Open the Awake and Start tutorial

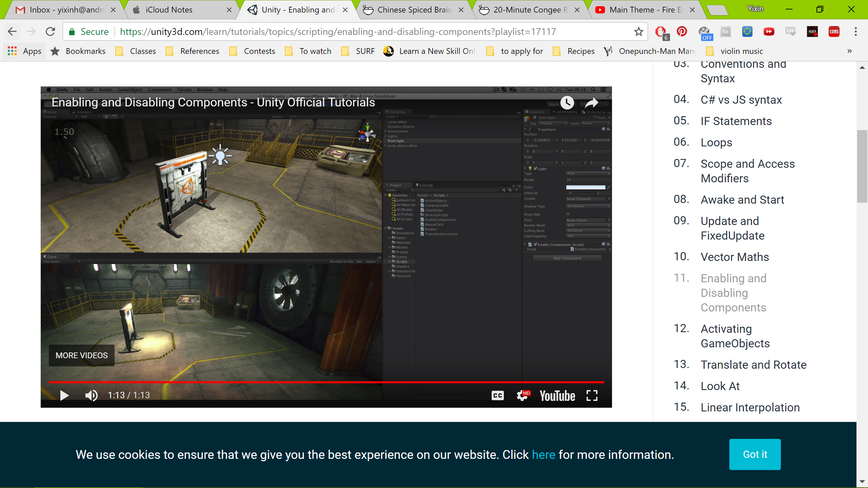743,200
